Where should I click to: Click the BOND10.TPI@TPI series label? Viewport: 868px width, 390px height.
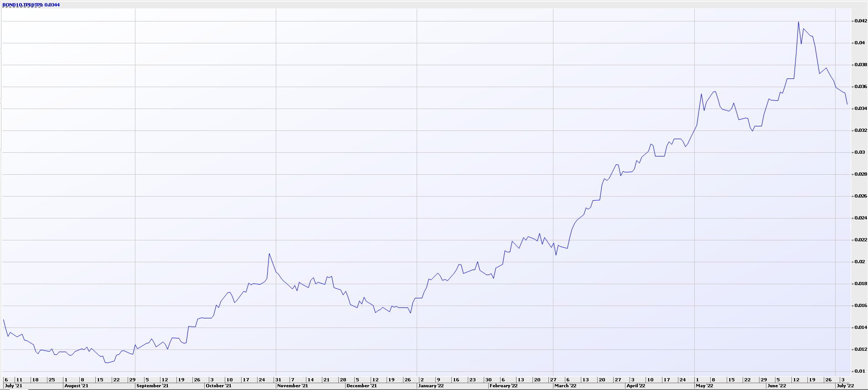coord(23,5)
